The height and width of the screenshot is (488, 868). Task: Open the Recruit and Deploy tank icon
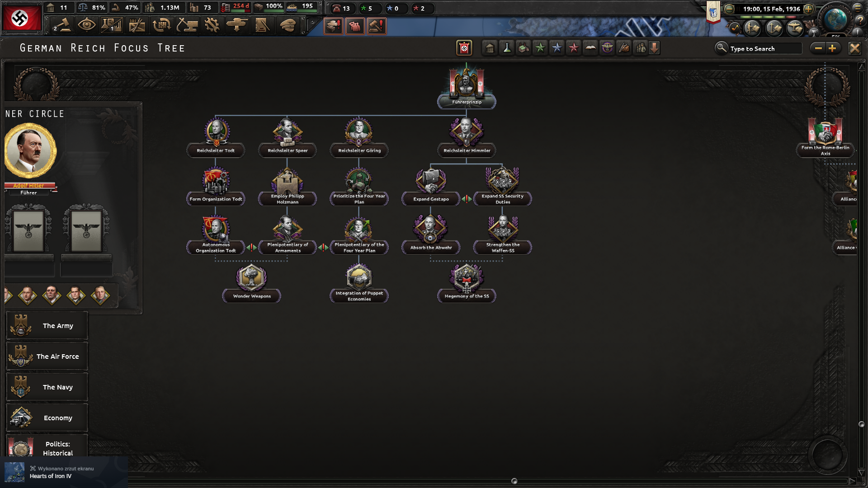click(237, 25)
